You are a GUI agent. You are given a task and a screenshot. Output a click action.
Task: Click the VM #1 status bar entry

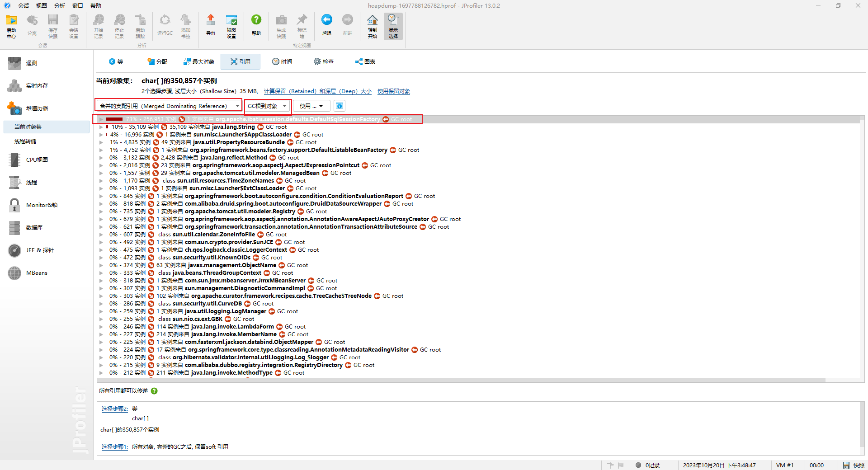coord(785,465)
